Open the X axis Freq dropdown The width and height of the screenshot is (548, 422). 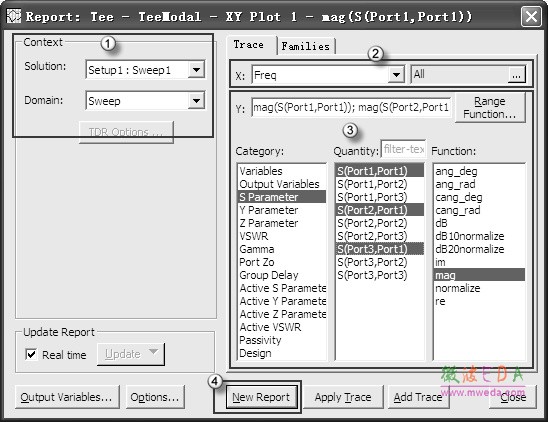[x=396, y=74]
